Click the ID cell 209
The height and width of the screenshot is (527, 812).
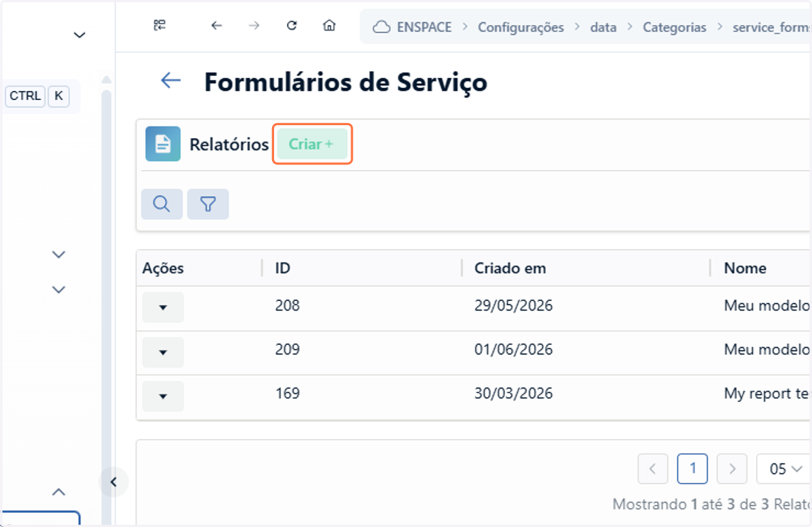(x=288, y=349)
